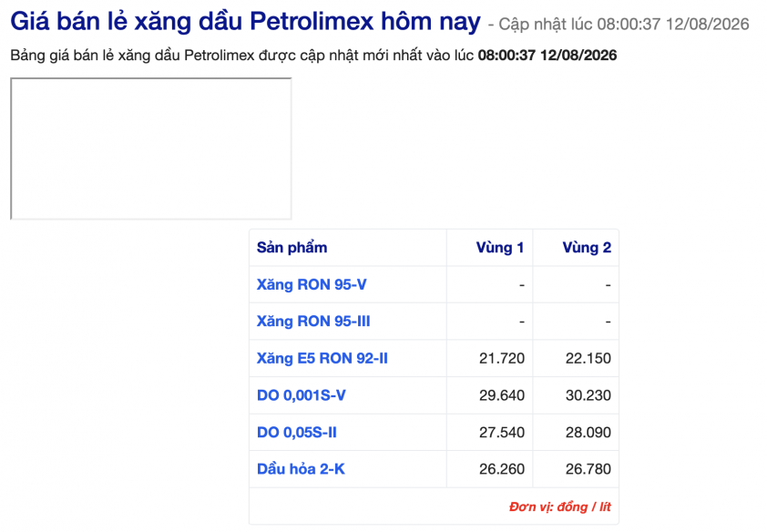767x532 pixels.
Task: Open the Xăng RON 95-III product link
Action: click(313, 322)
